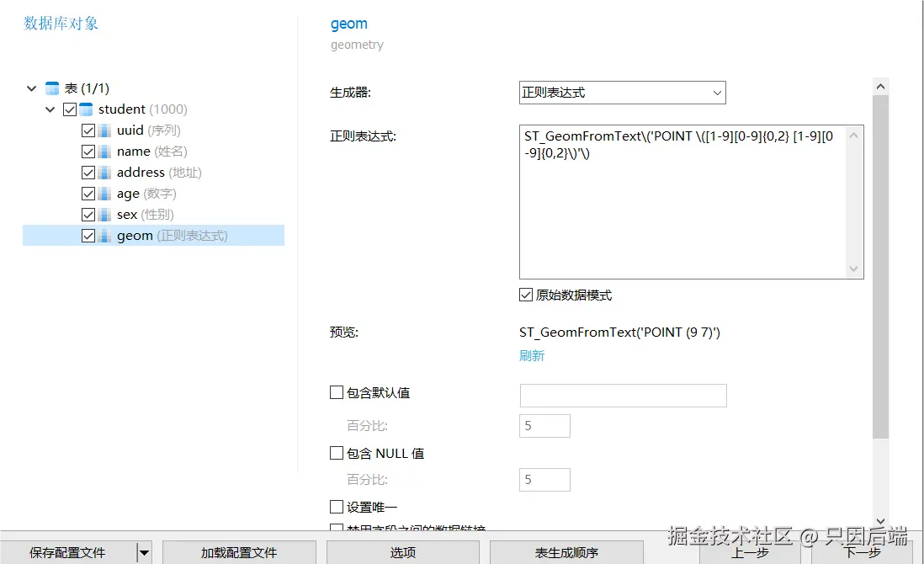Select the geom column icon
Image resolution: width=924 pixels, height=564 pixels.
click(105, 235)
